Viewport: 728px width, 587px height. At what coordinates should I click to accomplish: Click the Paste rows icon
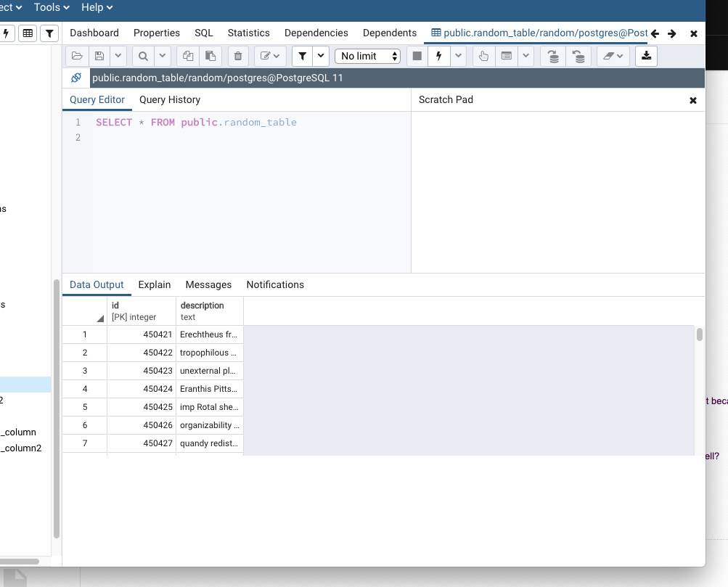point(210,56)
